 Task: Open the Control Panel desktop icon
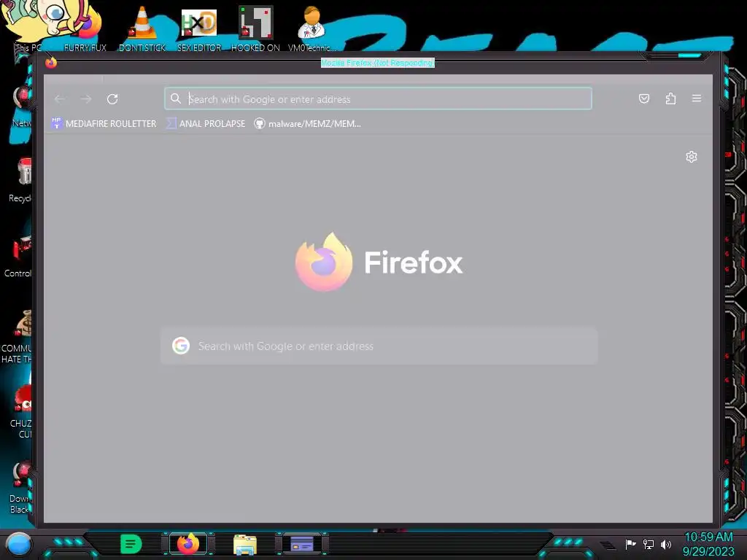(x=18, y=257)
